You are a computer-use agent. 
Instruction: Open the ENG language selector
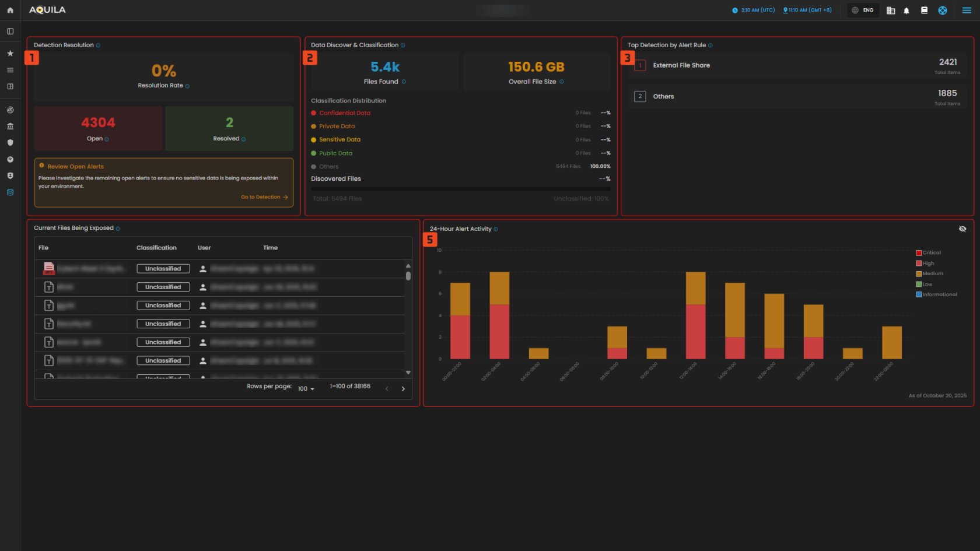pos(862,10)
